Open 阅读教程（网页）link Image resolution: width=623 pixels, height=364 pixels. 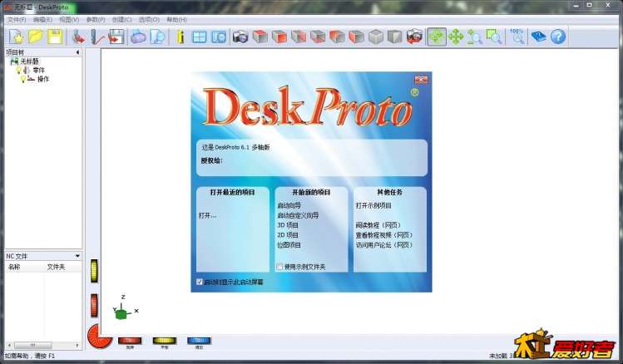coord(378,225)
